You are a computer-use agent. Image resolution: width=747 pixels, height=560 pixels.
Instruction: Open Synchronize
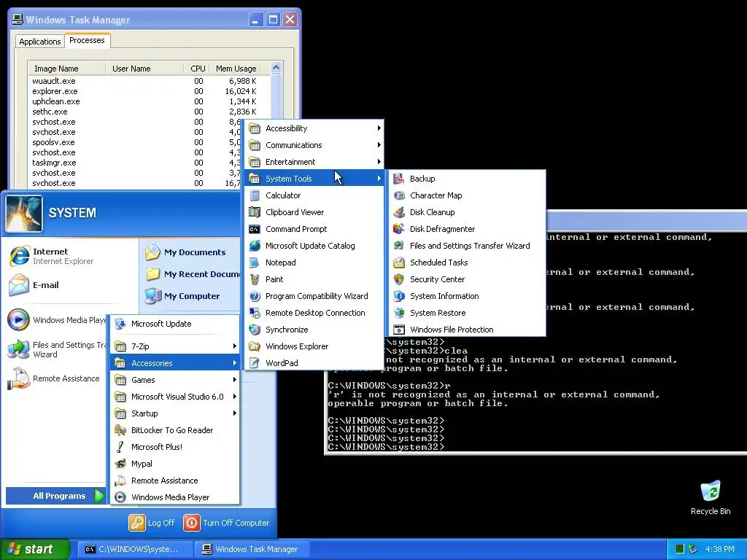coord(314,330)
